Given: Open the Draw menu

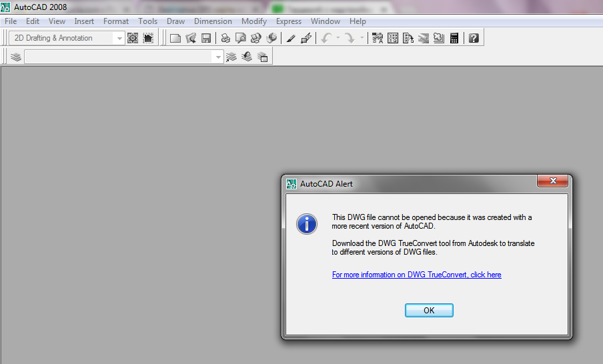Looking at the screenshot, I should point(175,21).
